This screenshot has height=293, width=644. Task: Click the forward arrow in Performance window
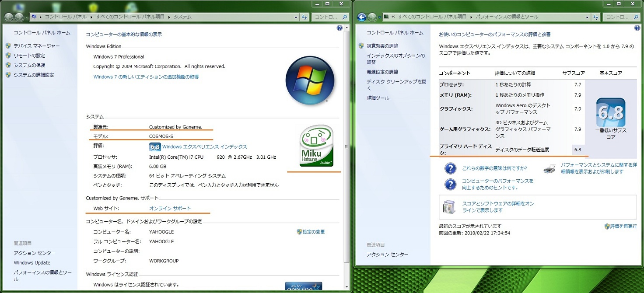pos(372,17)
